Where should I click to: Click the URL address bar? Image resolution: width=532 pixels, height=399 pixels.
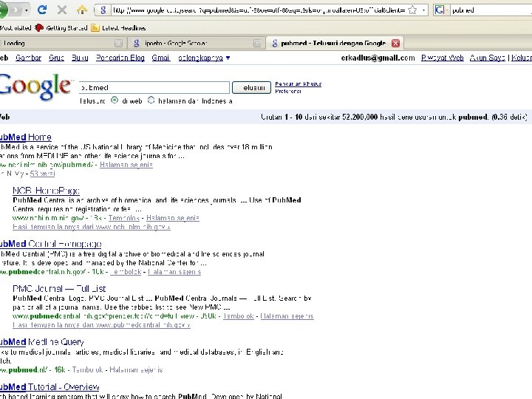coord(258,10)
